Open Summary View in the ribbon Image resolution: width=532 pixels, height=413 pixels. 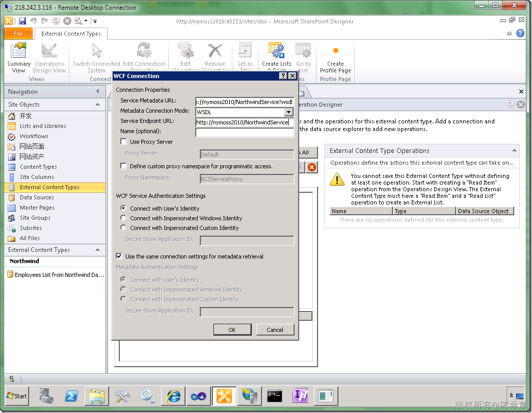pyautogui.click(x=19, y=58)
